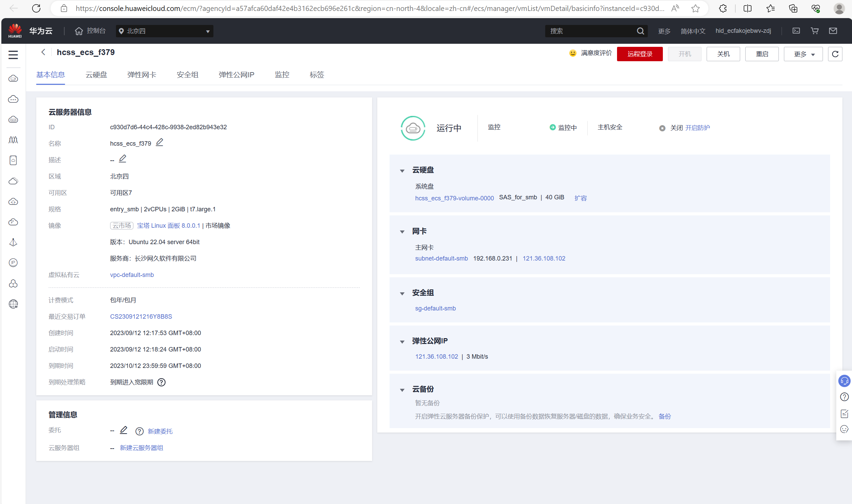Switch to the 安全组 tab
The width and height of the screenshot is (852, 504).
point(187,75)
